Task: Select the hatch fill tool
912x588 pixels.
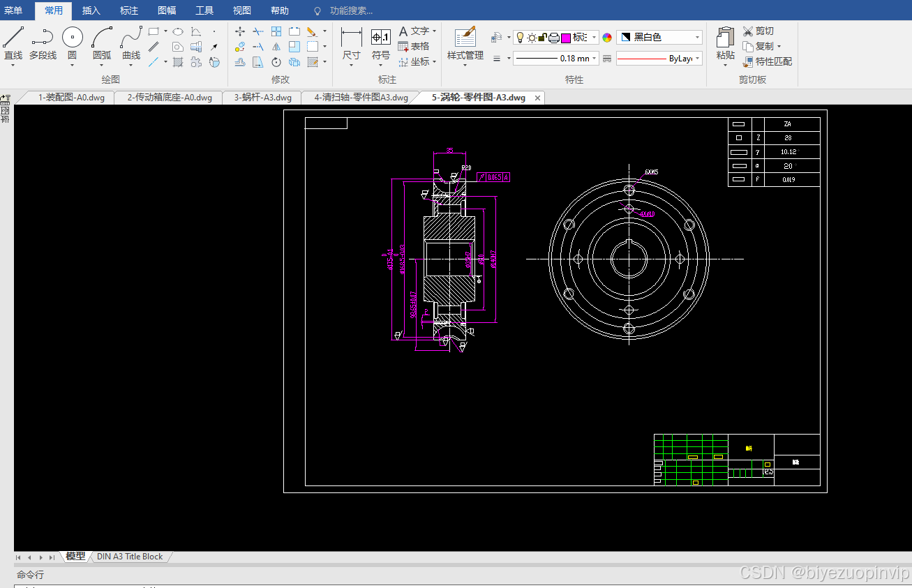Action: tap(178, 62)
